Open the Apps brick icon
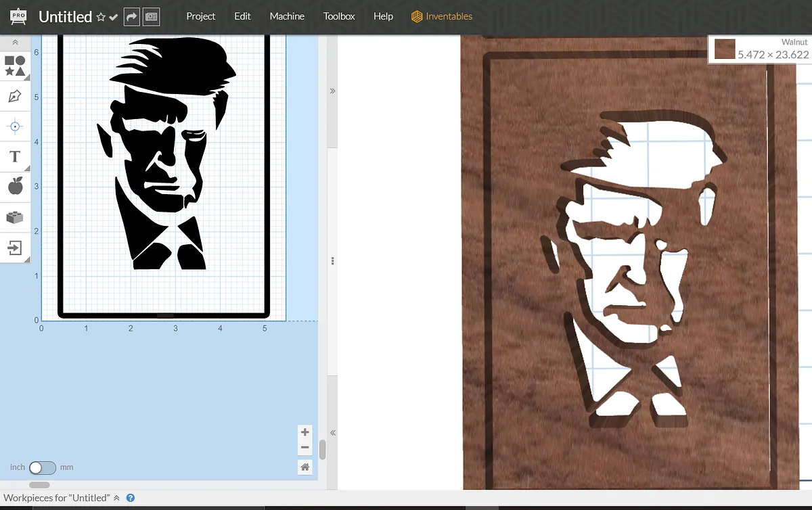This screenshot has width=812, height=510. pyautogui.click(x=15, y=217)
